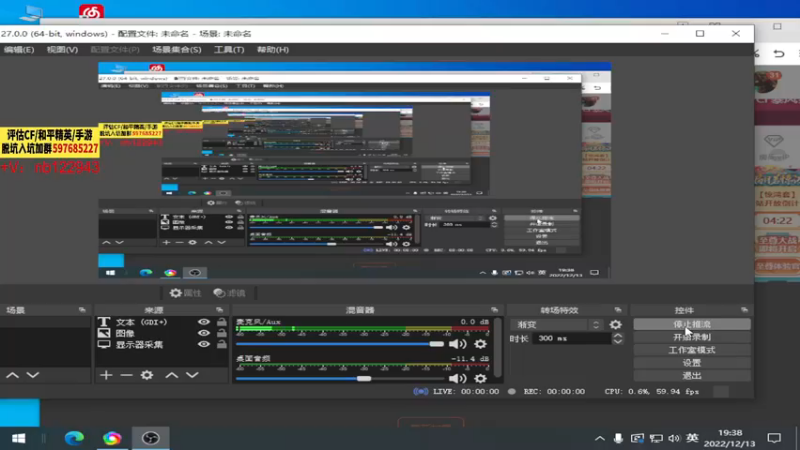Viewport: 800px width, 450px height.
Task: Move the source down with the sources down arrow
Action: click(x=192, y=376)
